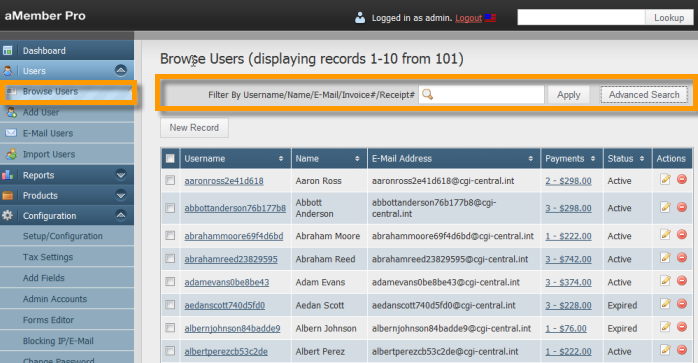
Task: Edit Abraham Moore's record pencil icon
Action: [x=666, y=235]
